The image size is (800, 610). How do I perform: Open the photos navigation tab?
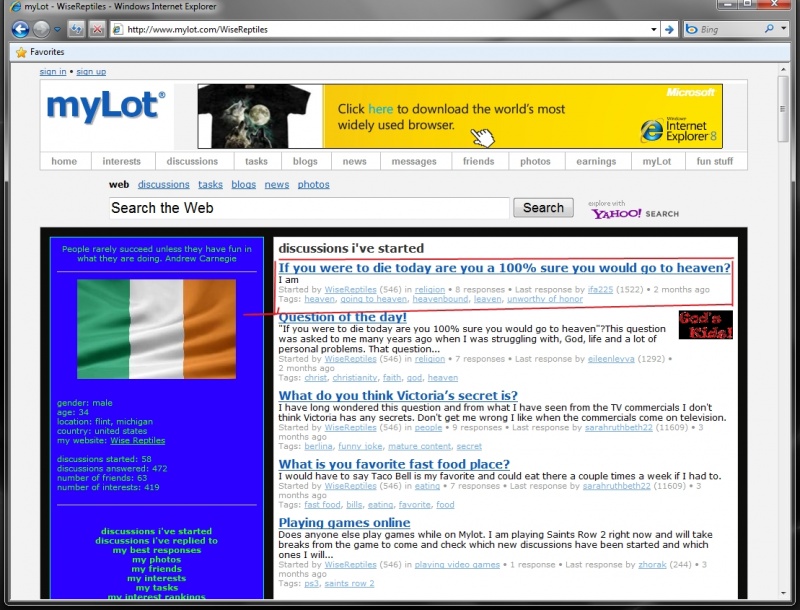[535, 161]
